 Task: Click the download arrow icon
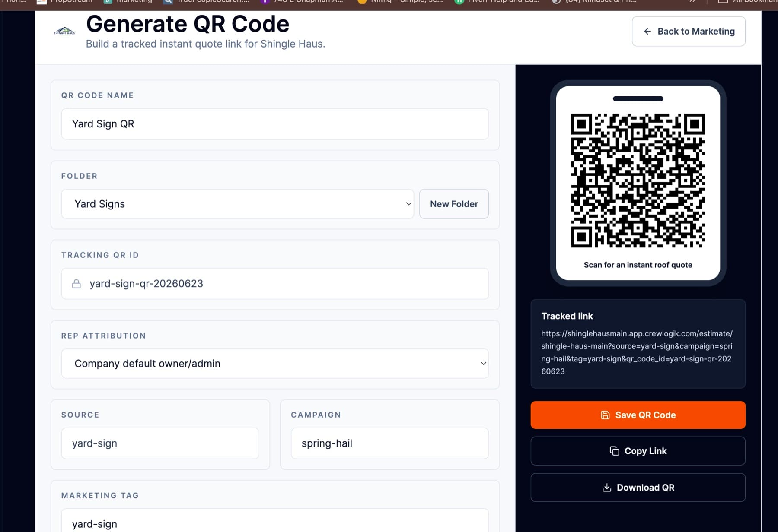(607, 488)
